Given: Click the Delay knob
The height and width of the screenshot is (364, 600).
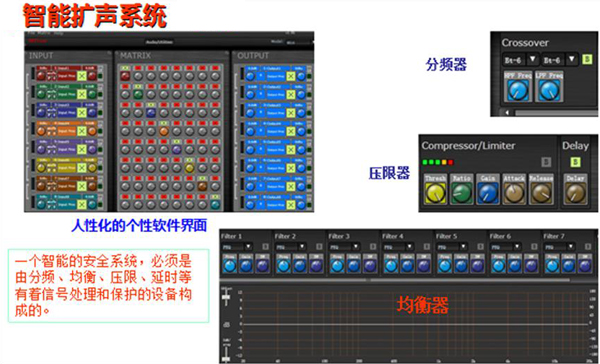Looking at the screenshot, I should (575, 193).
